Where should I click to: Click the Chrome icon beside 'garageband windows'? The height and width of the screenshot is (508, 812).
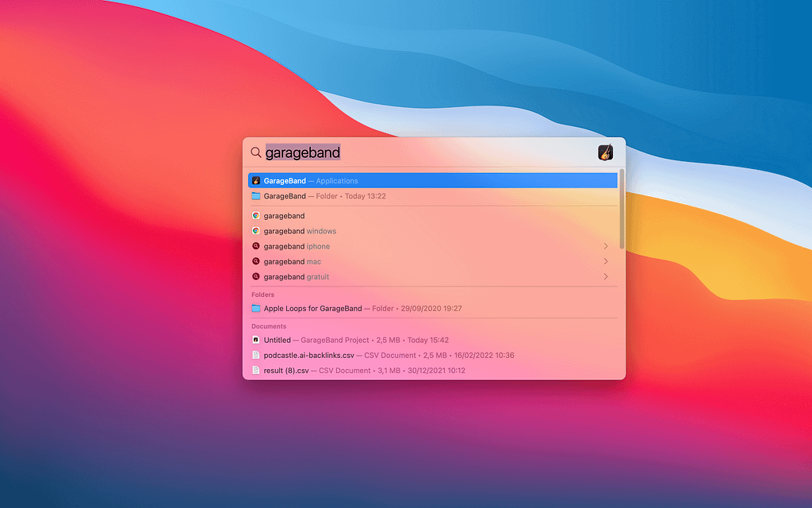click(256, 231)
